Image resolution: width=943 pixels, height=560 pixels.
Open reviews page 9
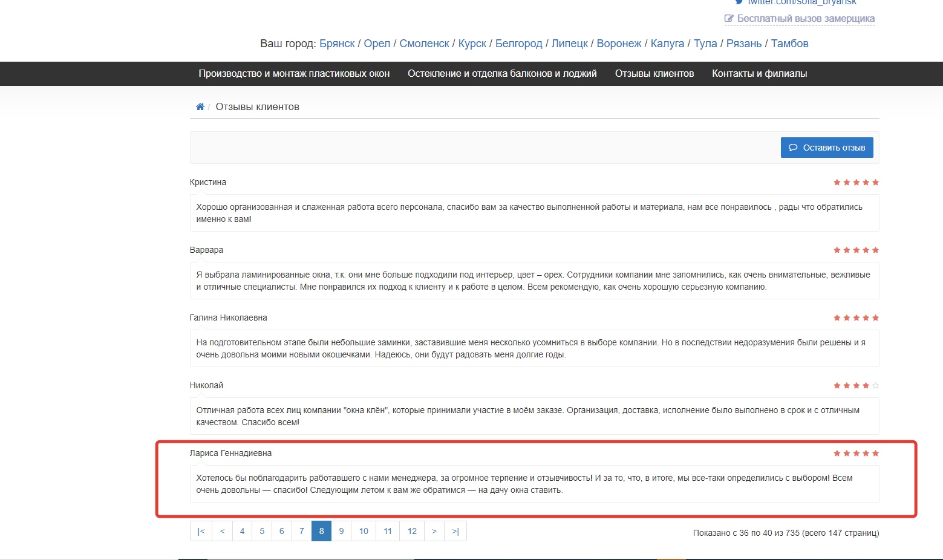[x=341, y=531]
